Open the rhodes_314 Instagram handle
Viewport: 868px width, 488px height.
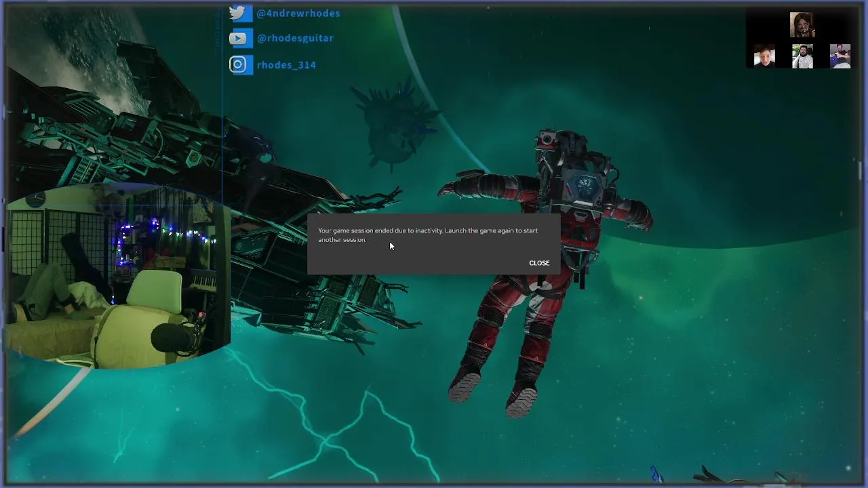click(286, 65)
